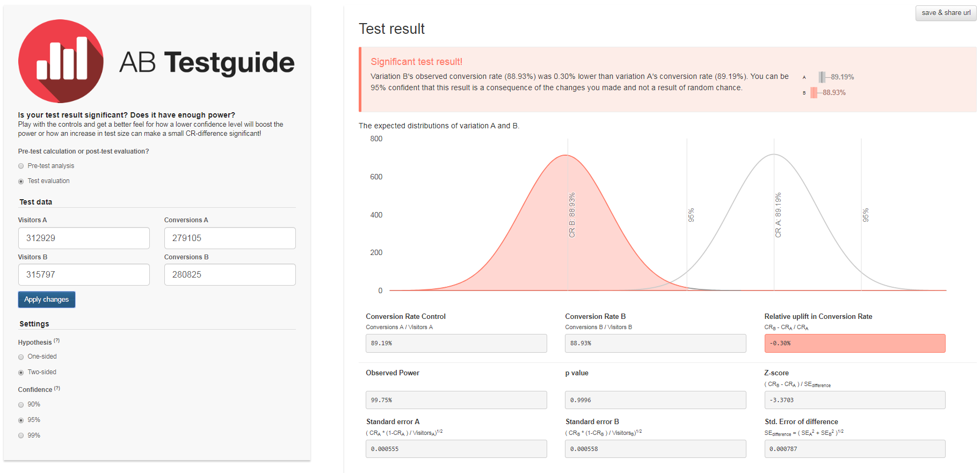Click the save & share url button

[x=946, y=13]
